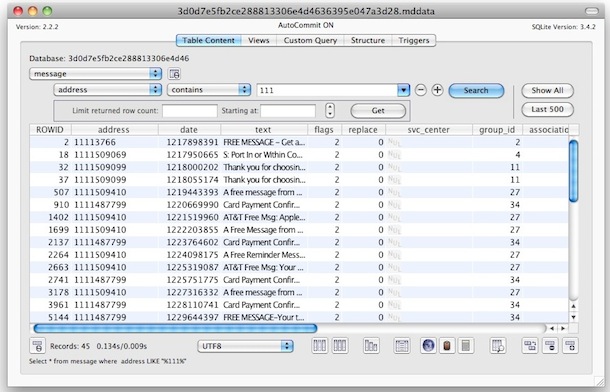Sort by the text column header

click(x=264, y=130)
